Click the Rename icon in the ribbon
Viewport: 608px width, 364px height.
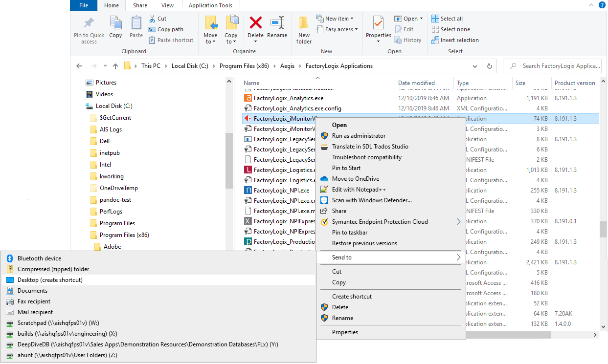(277, 27)
